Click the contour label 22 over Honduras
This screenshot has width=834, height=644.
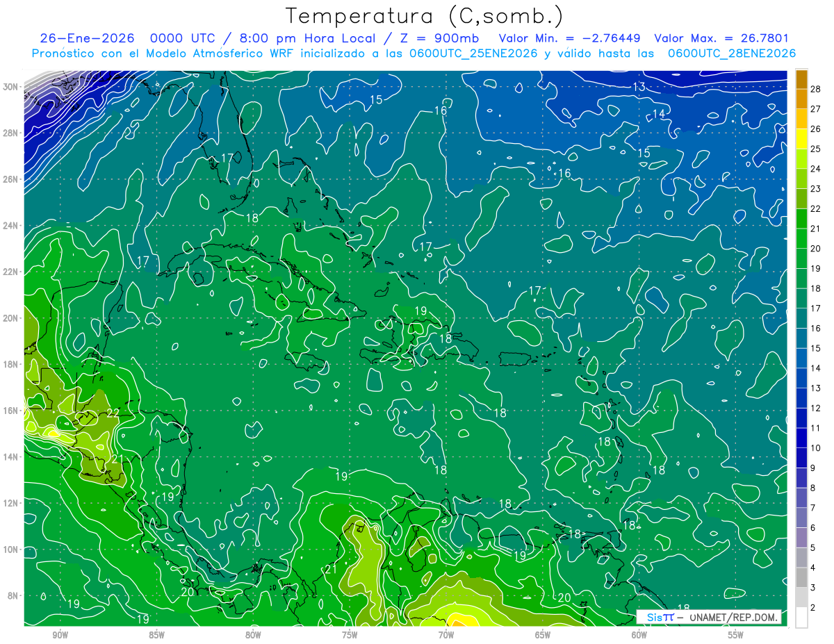coord(113,413)
